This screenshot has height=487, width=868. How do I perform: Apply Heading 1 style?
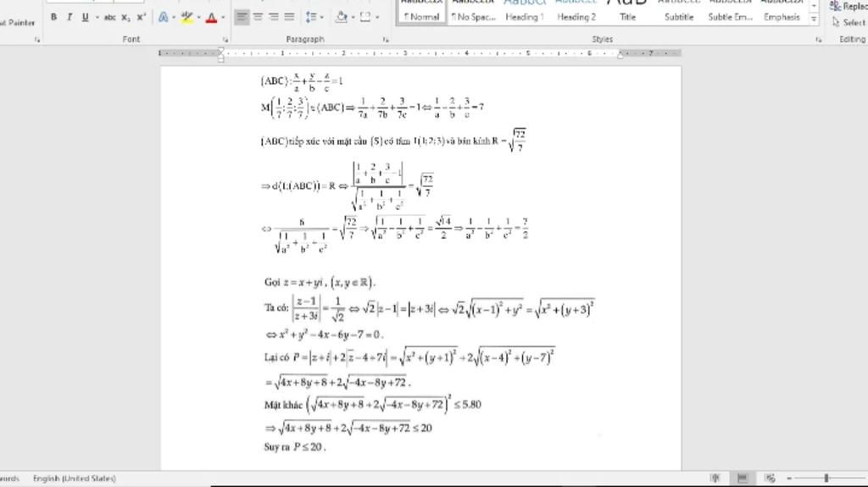pos(525,12)
